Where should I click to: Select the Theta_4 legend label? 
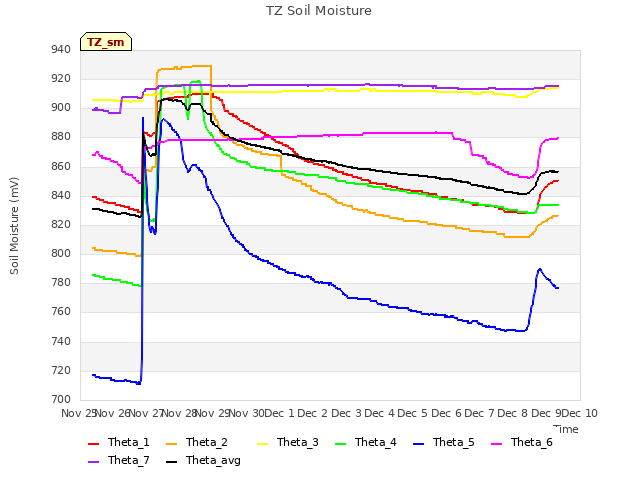(x=376, y=442)
